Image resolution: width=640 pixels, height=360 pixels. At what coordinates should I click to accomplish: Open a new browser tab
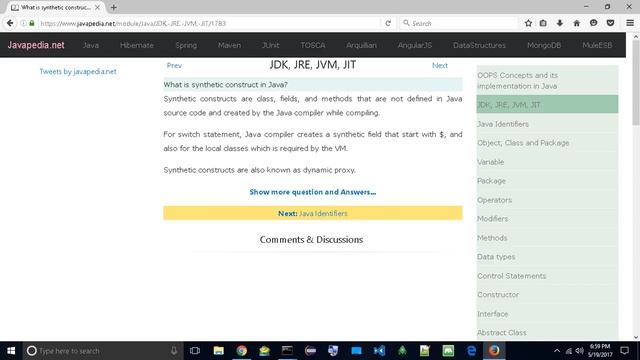[x=113, y=7]
